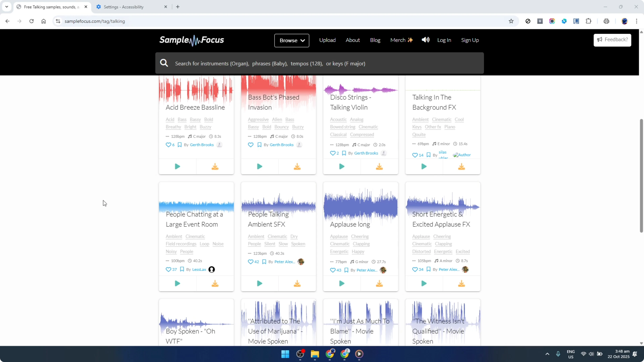
Task: Click the browser print icon
Action: (606, 21)
